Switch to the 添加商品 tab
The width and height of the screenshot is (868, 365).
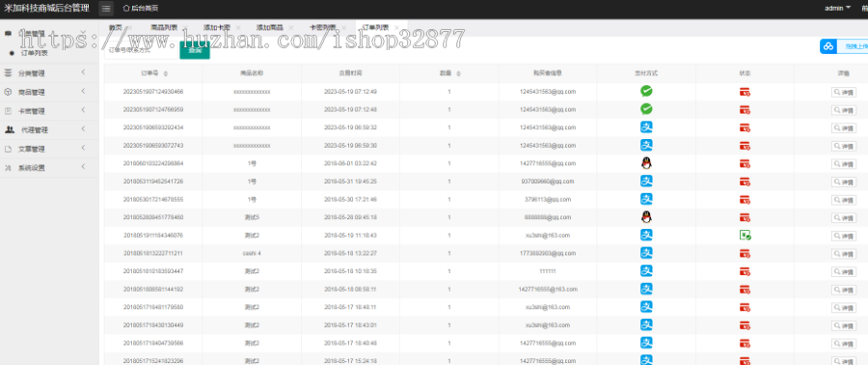tap(270, 27)
